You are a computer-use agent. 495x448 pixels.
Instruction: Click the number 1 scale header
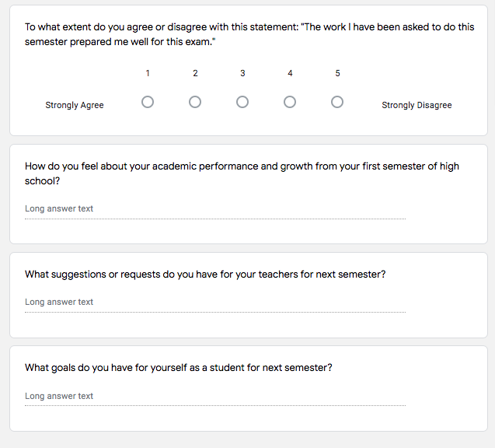coord(148,73)
